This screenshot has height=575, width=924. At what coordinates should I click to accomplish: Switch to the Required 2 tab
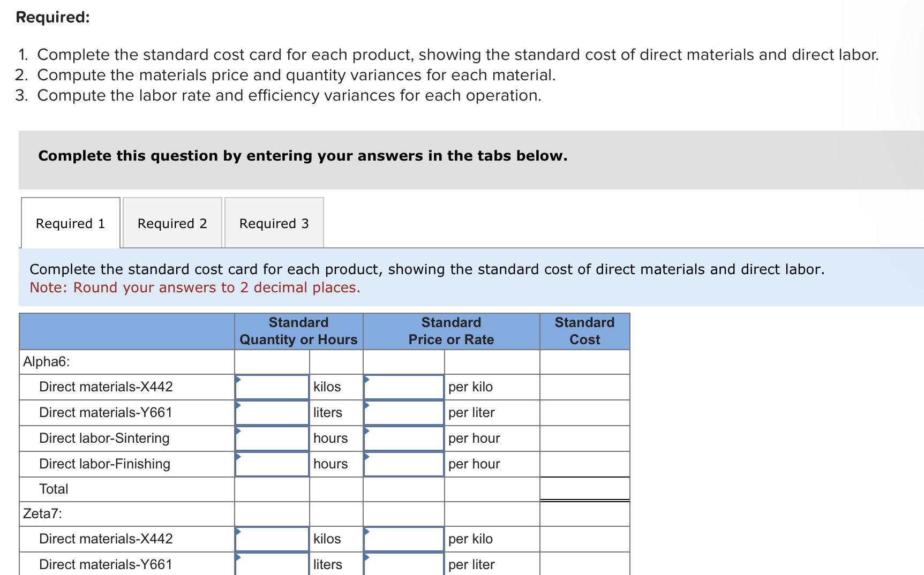172,223
